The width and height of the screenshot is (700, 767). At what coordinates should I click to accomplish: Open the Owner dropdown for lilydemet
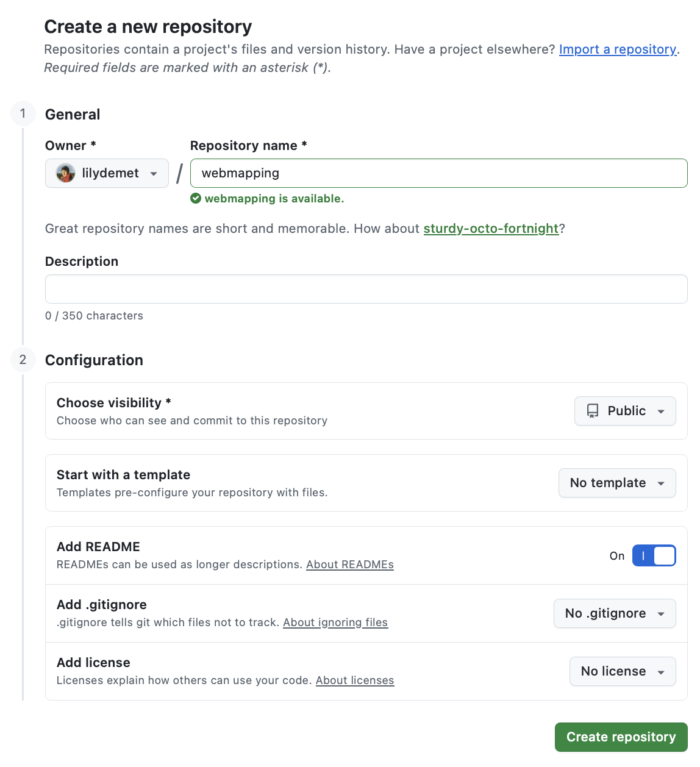click(107, 173)
